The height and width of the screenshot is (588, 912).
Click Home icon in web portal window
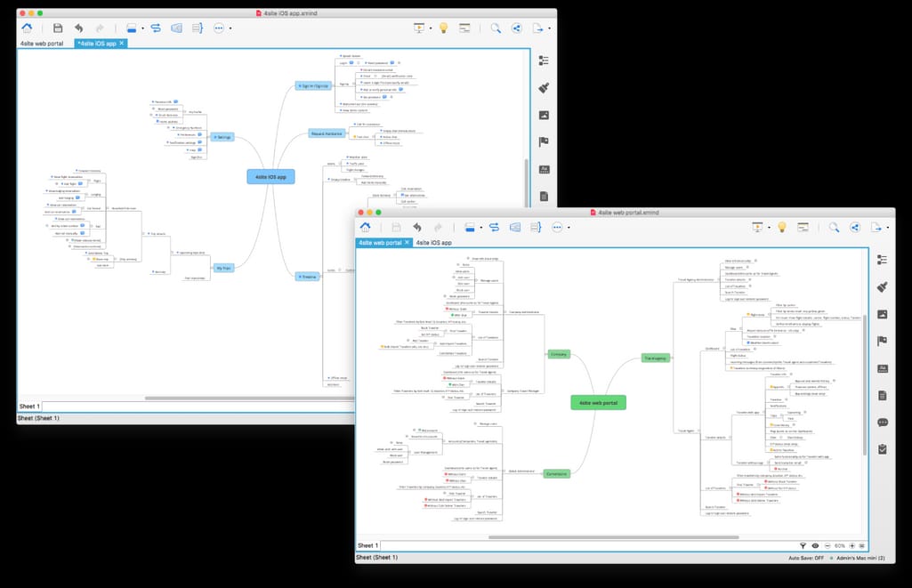(x=366, y=227)
